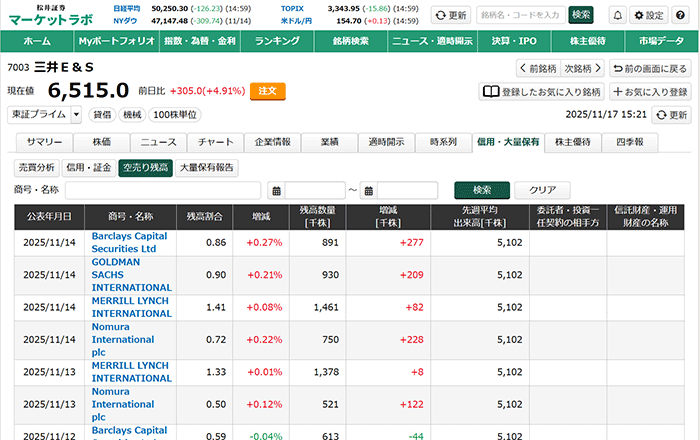The image size is (700, 440).
Task: Click the orange 注文 order button
Action: (x=268, y=90)
